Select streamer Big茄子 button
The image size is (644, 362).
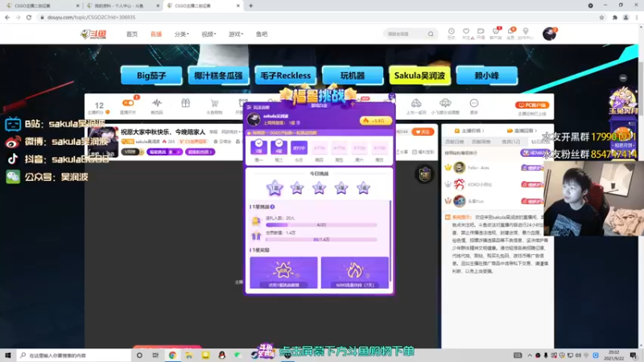[x=151, y=76]
